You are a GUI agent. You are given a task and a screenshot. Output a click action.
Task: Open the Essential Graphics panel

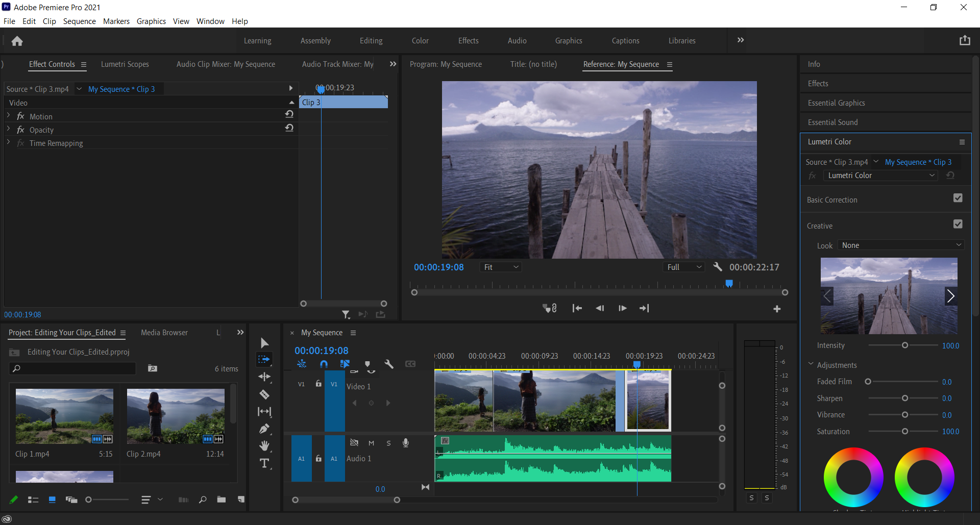(836, 103)
